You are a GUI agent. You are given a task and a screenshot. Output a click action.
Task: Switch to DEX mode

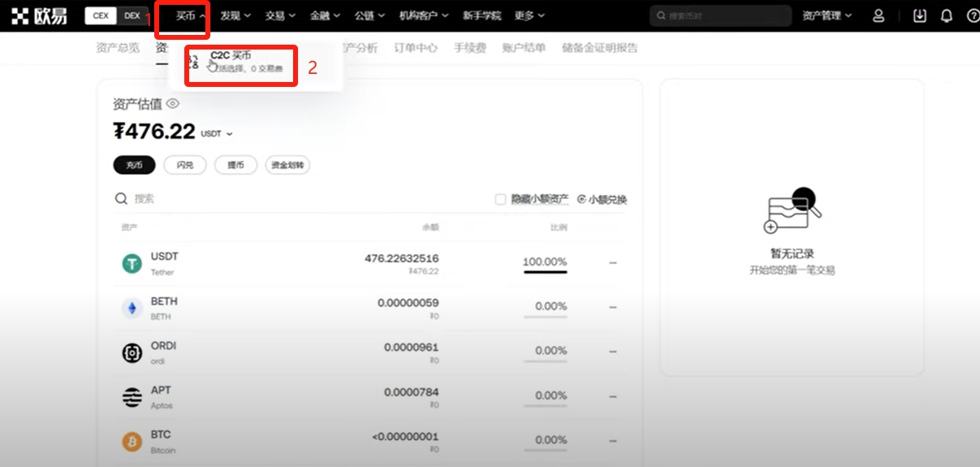pyautogui.click(x=132, y=15)
